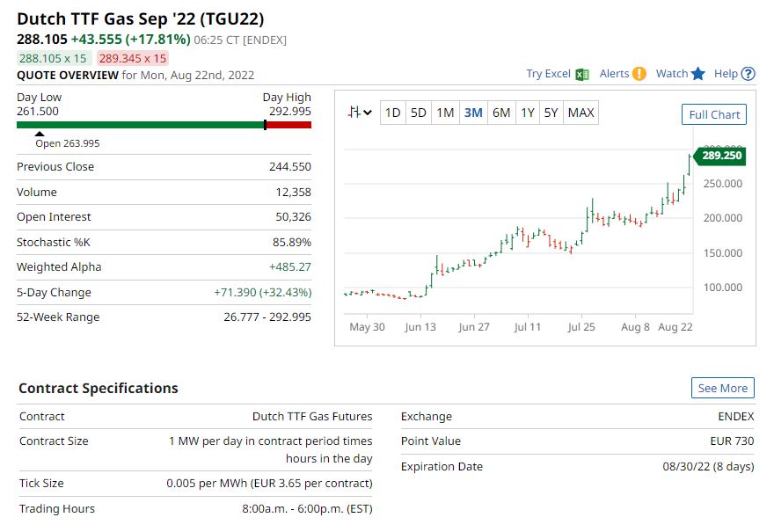
Task: Click the Try Excel link
Action: click(548, 74)
